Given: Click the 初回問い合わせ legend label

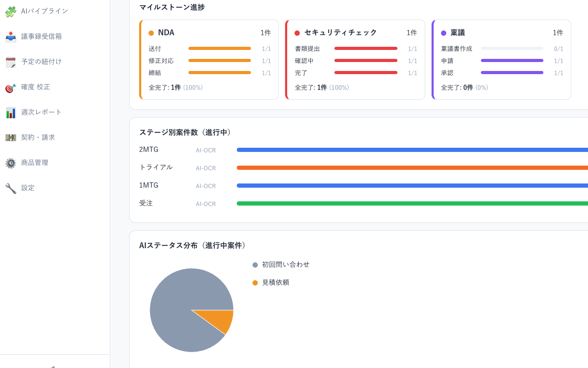Looking at the screenshot, I should pyautogui.click(x=286, y=265).
